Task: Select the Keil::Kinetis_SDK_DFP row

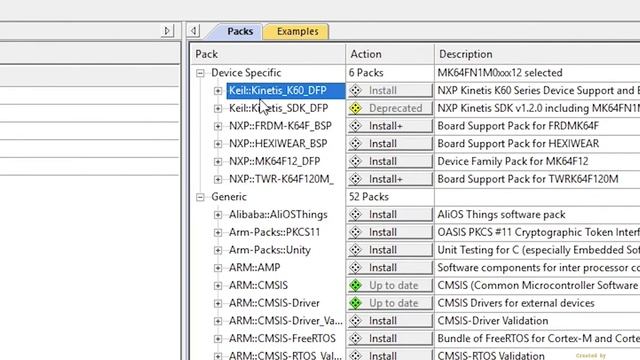Action: coord(278,108)
